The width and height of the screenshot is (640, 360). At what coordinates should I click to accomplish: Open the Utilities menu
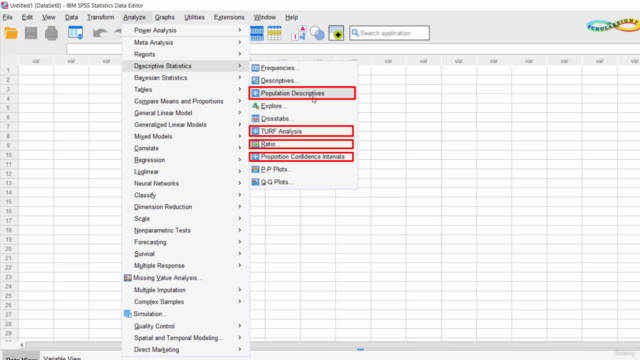click(194, 17)
